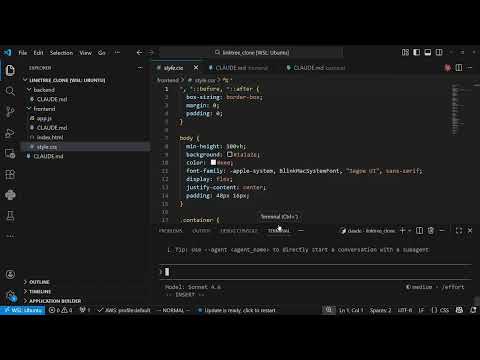This screenshot has width=480, height=360.
Task: Switch to the PROBLEMS panel tab
Action: point(171,231)
